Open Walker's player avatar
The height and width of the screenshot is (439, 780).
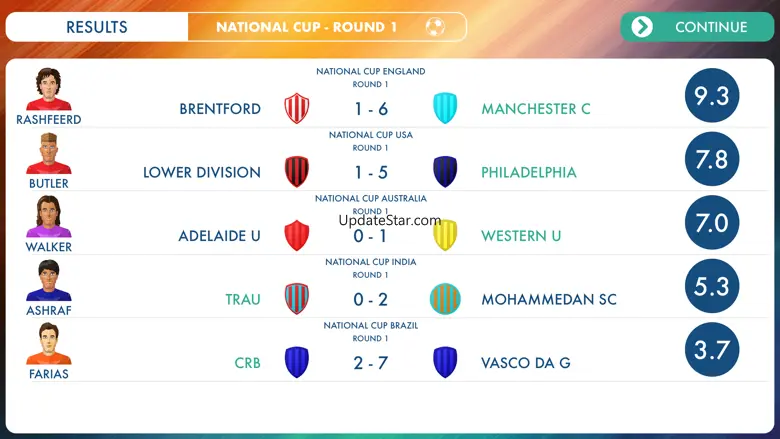coord(49,216)
